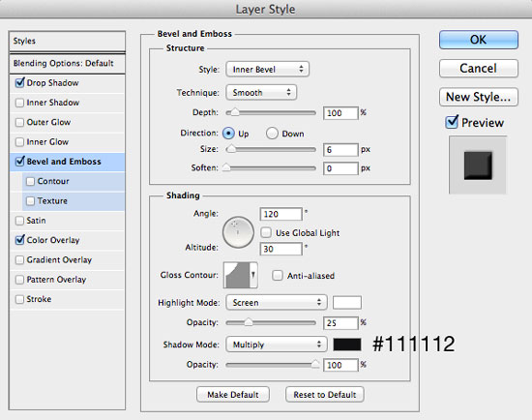Open the Style dropdown showing Inner Bevel
The width and height of the screenshot is (532, 420).
click(x=267, y=70)
